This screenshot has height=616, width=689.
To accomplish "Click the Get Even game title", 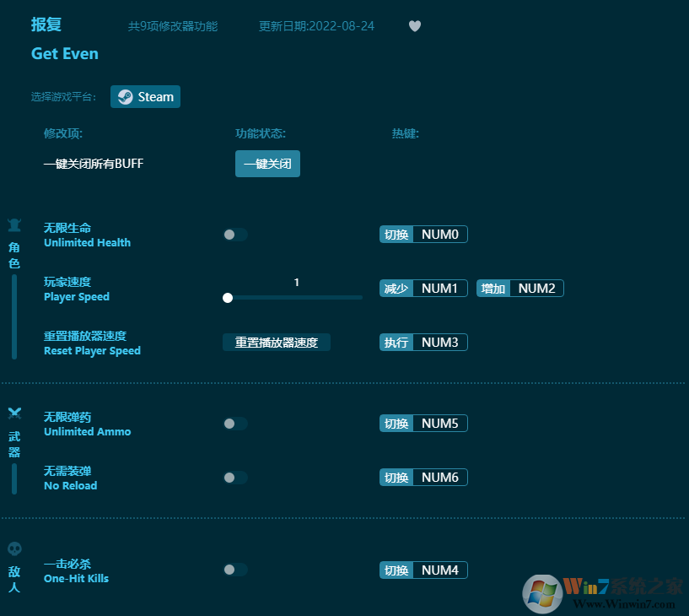I will point(65,54).
